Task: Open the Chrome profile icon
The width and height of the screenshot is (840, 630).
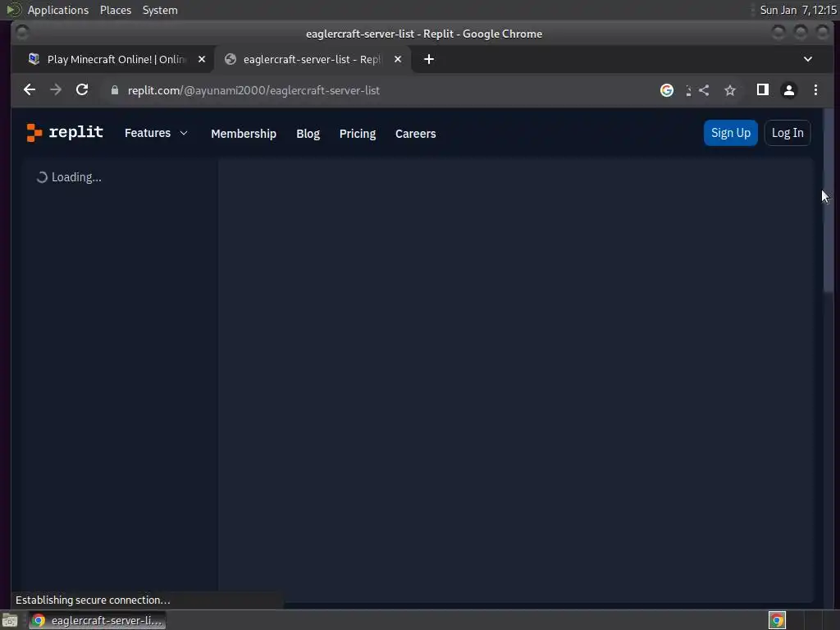Action: [788, 90]
